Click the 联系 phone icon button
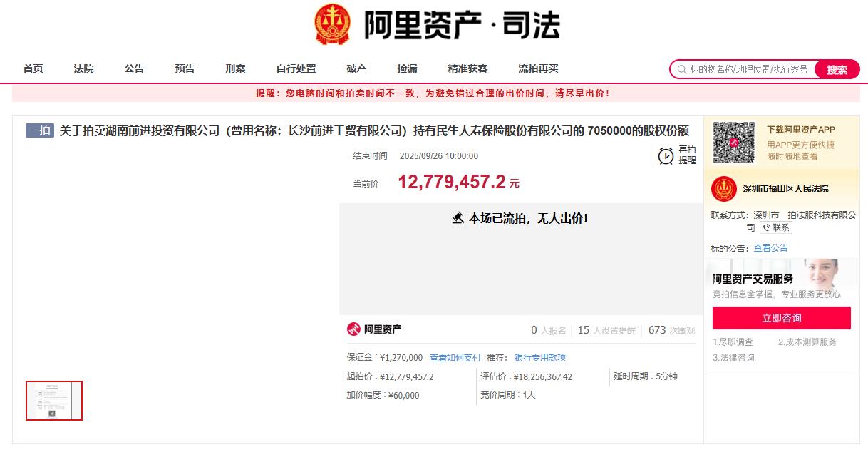 click(x=776, y=227)
